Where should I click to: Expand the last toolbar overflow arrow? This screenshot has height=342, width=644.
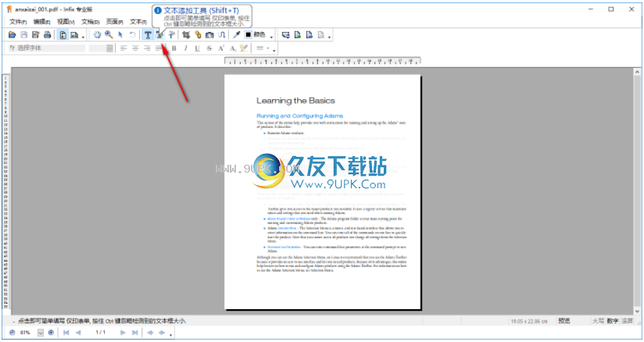329,37
